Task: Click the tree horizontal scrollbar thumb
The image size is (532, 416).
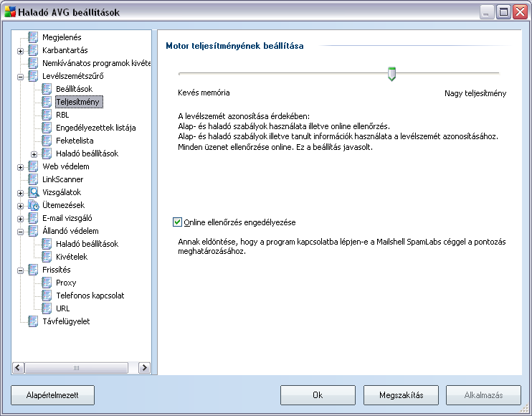Action: [76, 367]
